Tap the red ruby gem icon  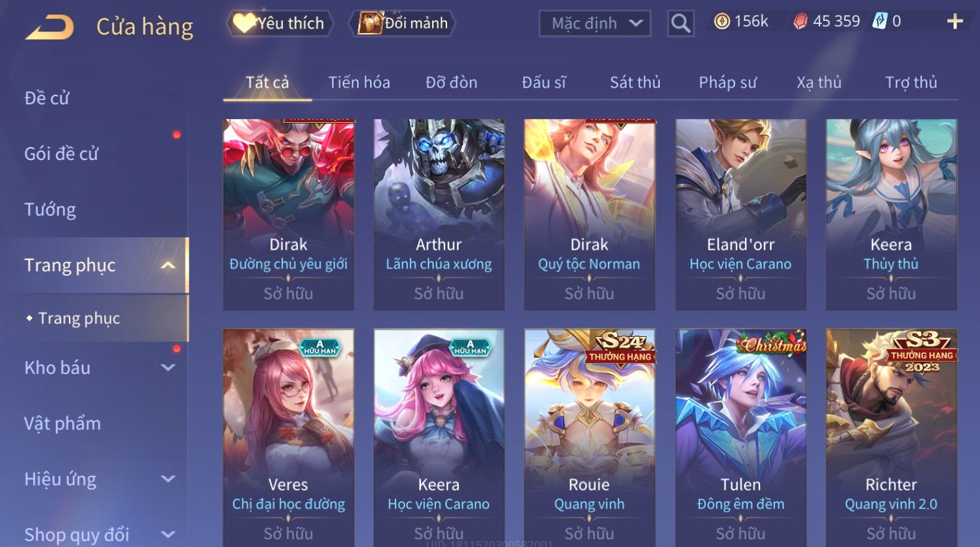coord(800,21)
